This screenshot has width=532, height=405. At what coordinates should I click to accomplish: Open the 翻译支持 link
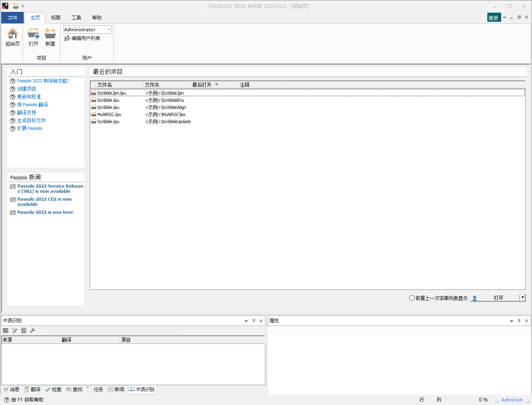(27, 113)
